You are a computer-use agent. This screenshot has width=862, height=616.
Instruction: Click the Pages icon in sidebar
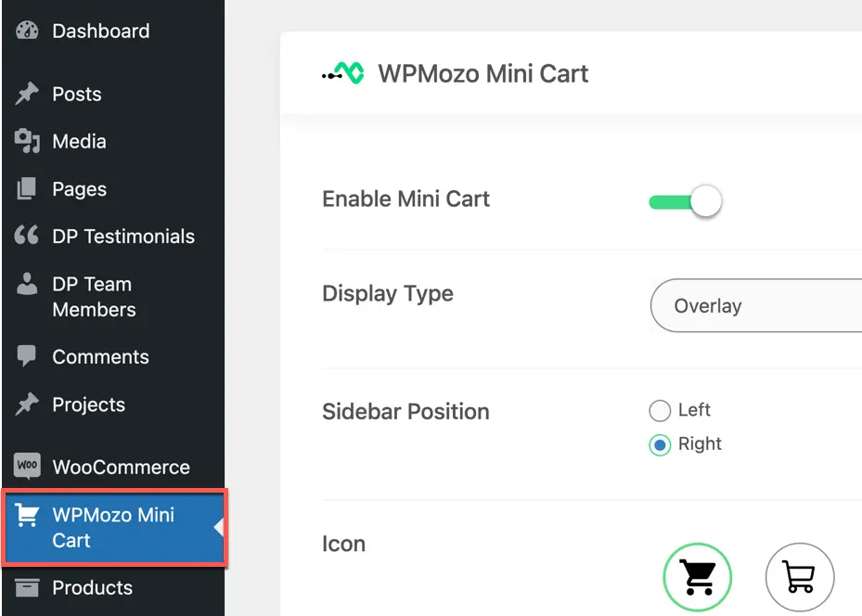coord(26,188)
